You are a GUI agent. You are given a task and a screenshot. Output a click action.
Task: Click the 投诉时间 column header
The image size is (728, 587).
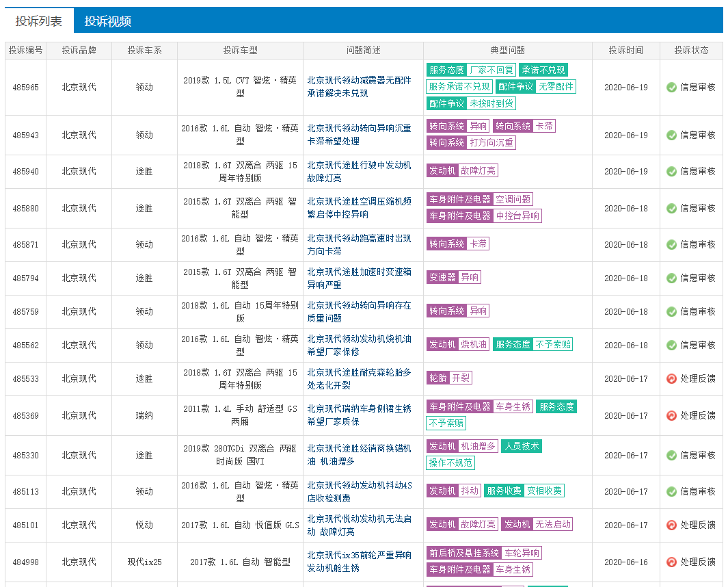click(626, 50)
